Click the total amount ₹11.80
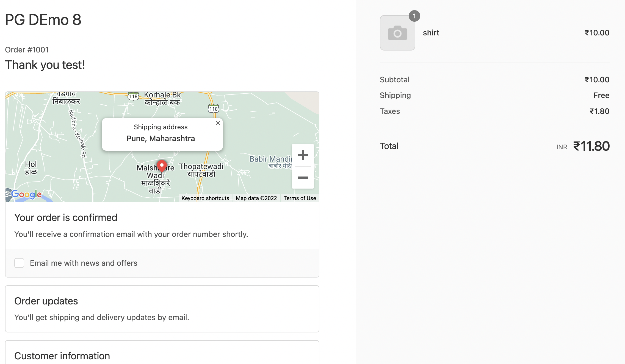Image resolution: width=625 pixels, height=364 pixels. (x=591, y=146)
